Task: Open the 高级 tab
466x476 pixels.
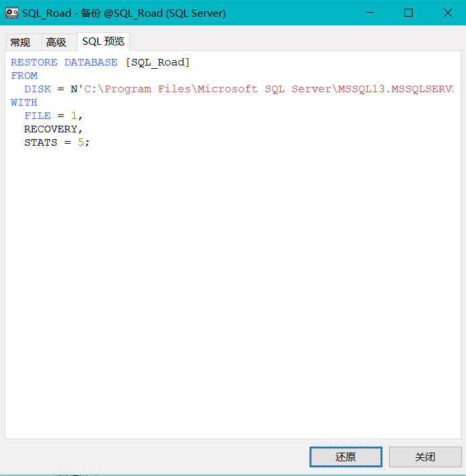Action: pos(60,42)
